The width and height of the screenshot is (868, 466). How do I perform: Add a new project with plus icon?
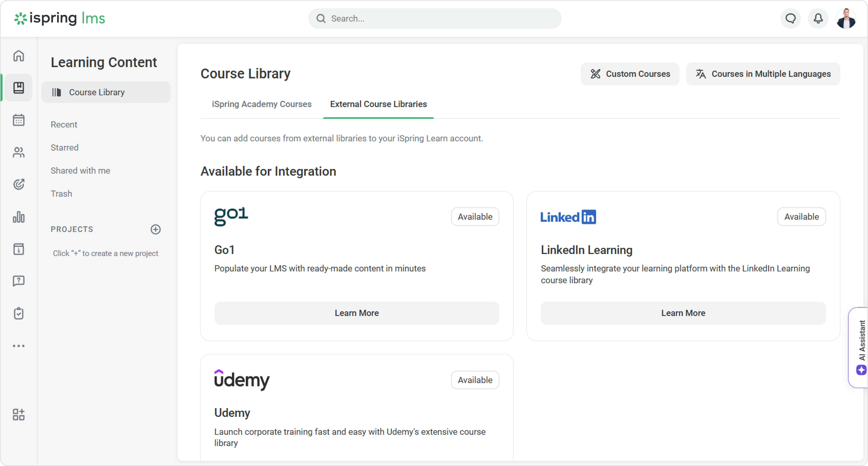[155, 229]
